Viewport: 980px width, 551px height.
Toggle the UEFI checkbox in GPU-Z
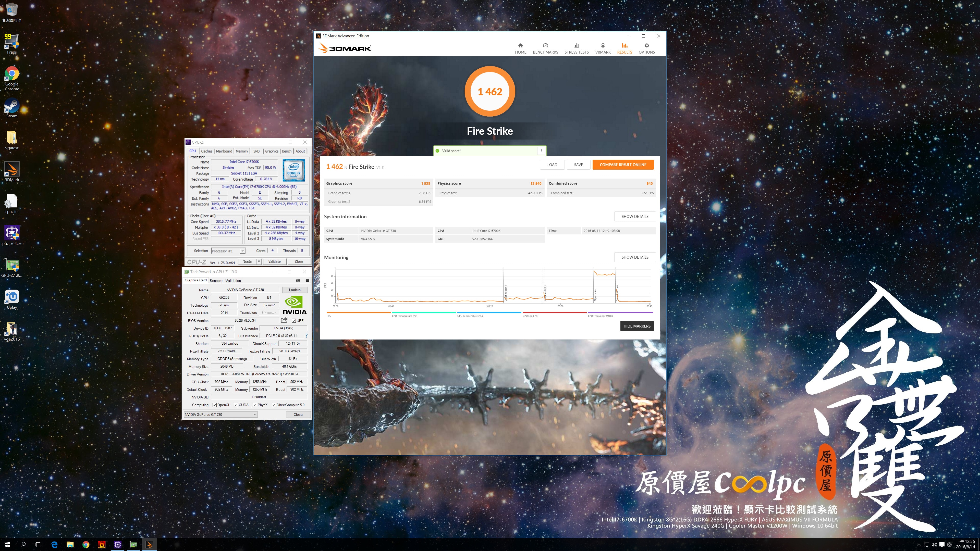point(294,321)
